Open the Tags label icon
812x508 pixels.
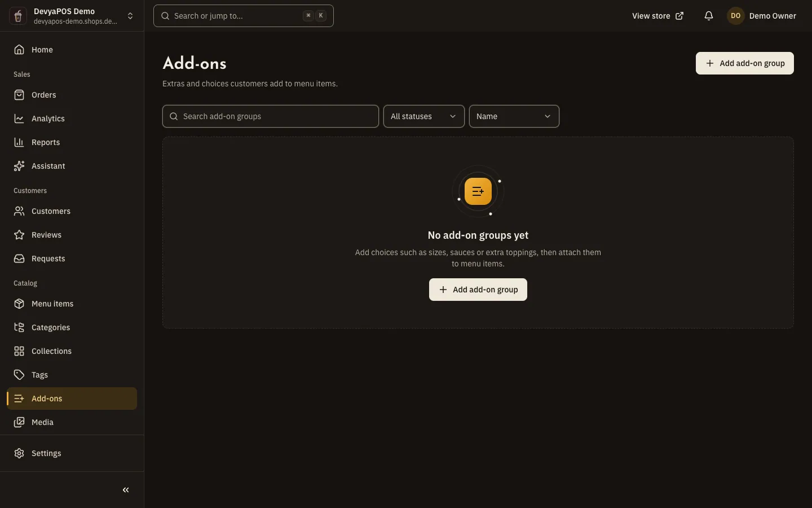[x=19, y=375]
